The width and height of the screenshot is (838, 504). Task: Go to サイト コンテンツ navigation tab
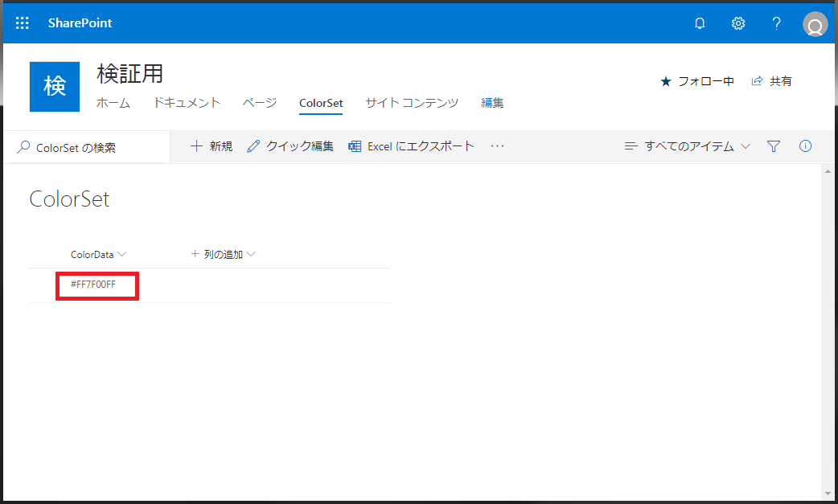tap(412, 103)
